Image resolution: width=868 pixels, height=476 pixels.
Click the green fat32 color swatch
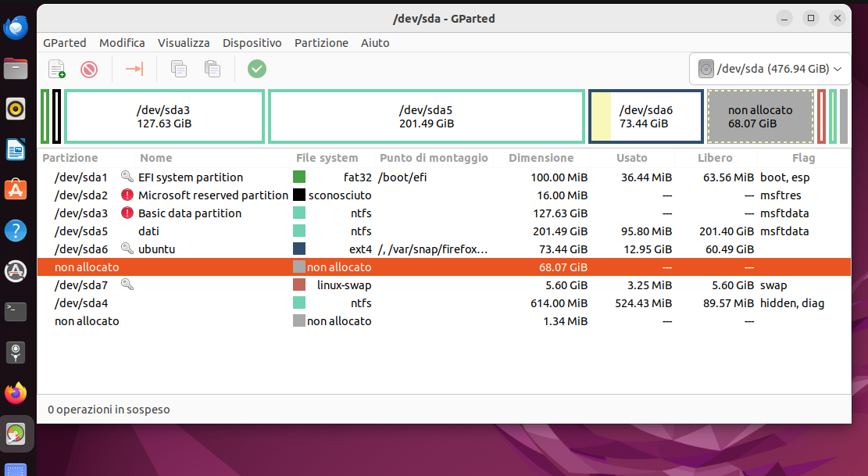pos(299,177)
